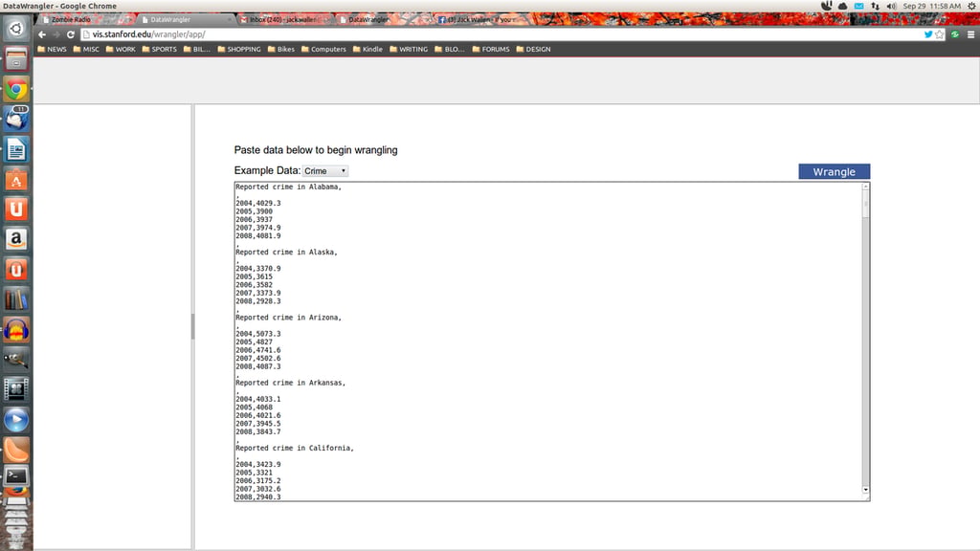Click the Wrangle button
980x551 pixels.
834,171
